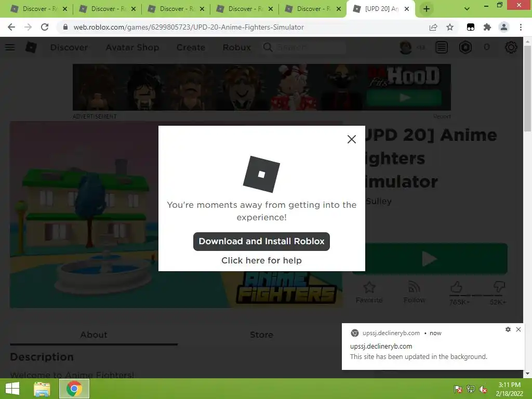This screenshot has width=532, height=399.
Task: Open File Explorer from taskbar
Action: [42, 389]
